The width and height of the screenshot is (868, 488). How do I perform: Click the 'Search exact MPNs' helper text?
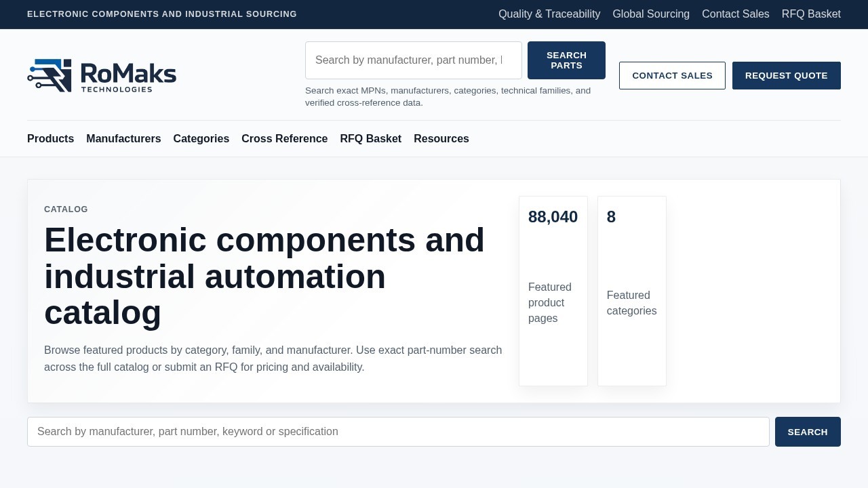click(x=448, y=96)
